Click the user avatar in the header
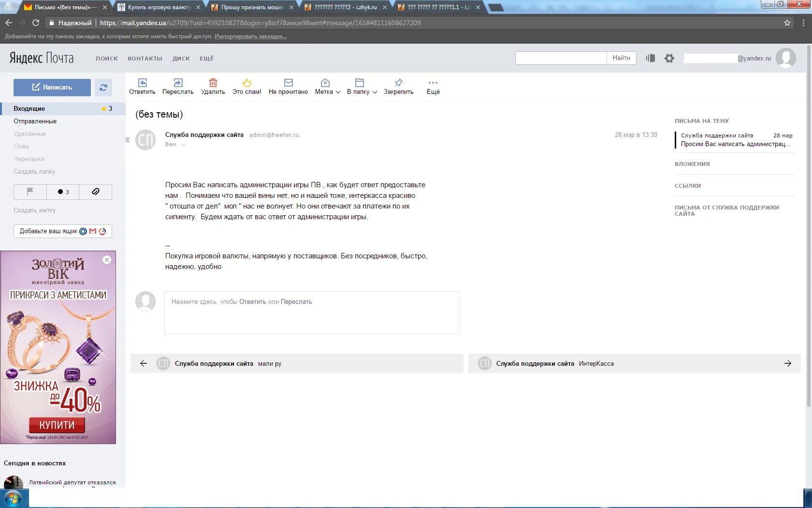Image resolution: width=812 pixels, height=508 pixels. coord(786,58)
